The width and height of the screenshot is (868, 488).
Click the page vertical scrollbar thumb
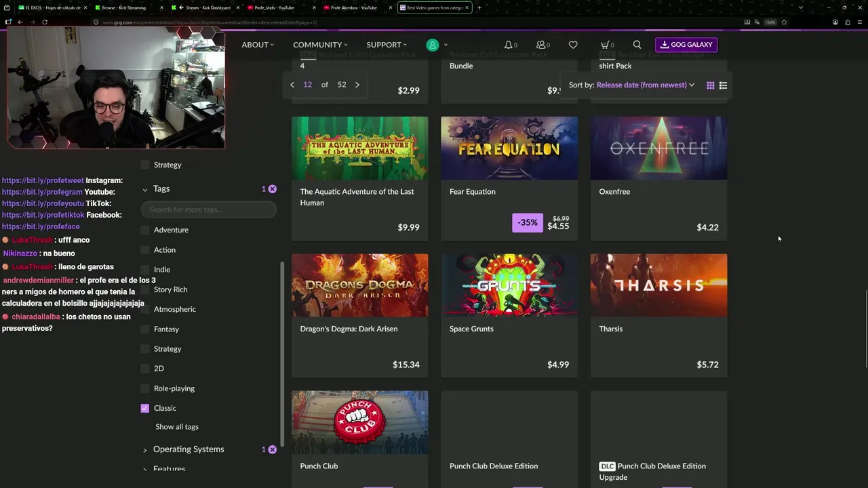tap(865, 329)
